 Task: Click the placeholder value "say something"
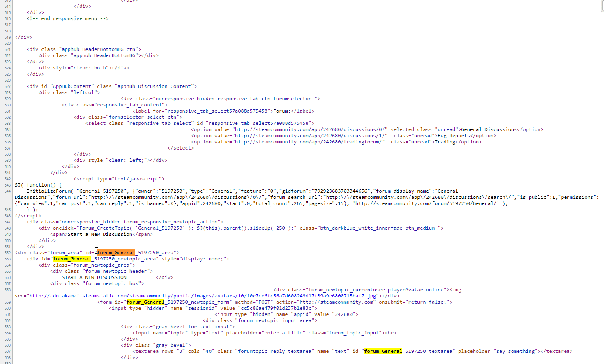pos(515,351)
